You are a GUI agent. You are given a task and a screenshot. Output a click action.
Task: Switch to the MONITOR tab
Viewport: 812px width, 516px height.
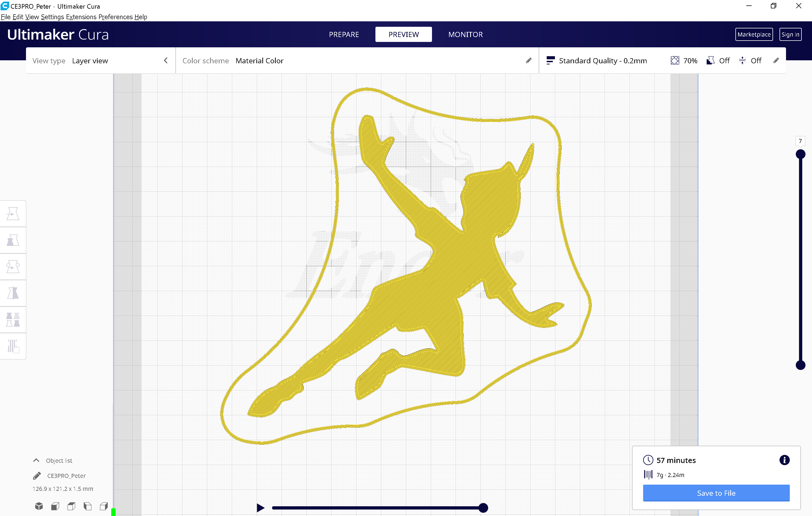click(x=465, y=34)
